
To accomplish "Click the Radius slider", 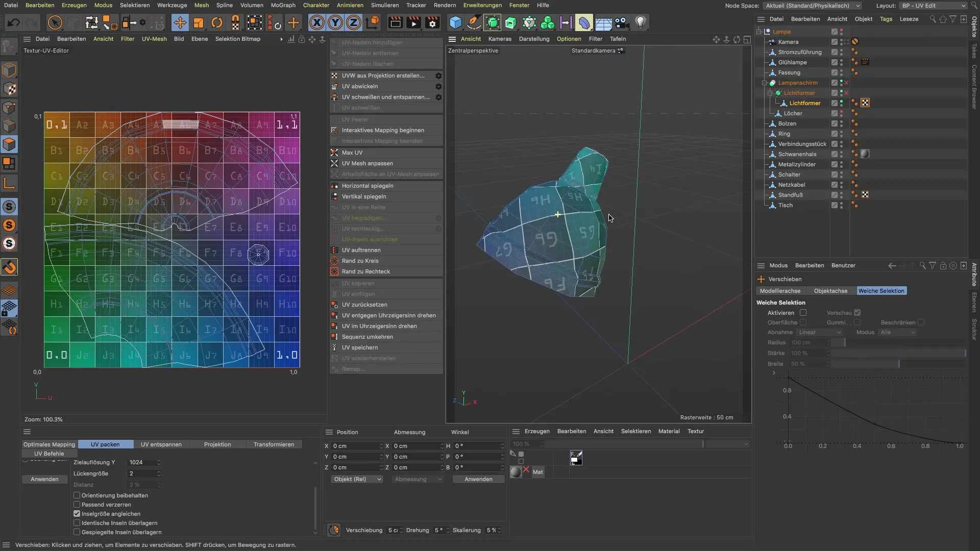I will pos(899,342).
